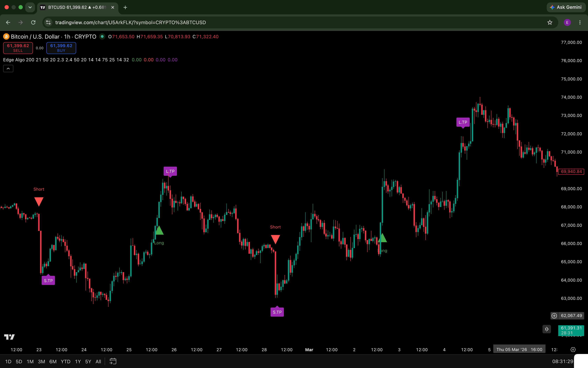The height and width of the screenshot is (368, 588).
Task: Open a new browser tab
Action: click(x=125, y=7)
